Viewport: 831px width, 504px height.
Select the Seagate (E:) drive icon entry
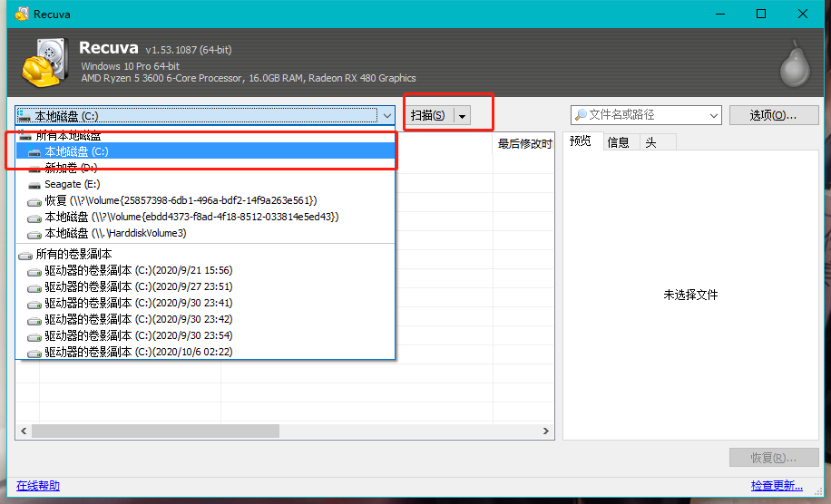[34, 185]
